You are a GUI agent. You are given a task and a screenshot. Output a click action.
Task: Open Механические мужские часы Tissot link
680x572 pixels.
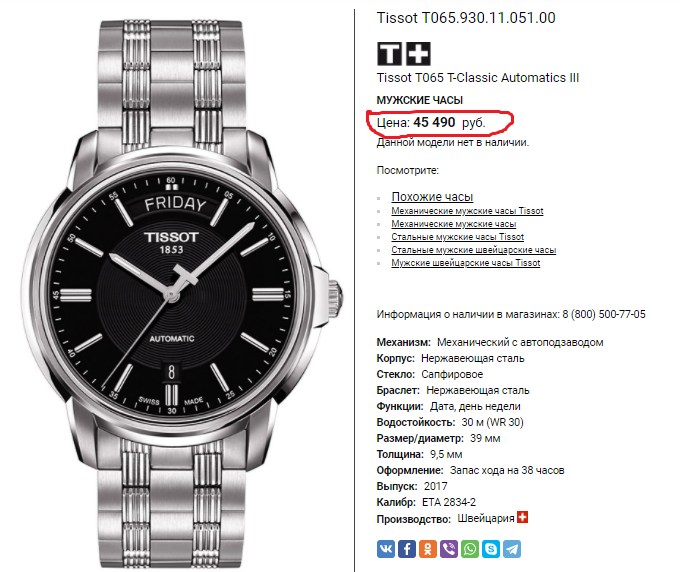467,211
